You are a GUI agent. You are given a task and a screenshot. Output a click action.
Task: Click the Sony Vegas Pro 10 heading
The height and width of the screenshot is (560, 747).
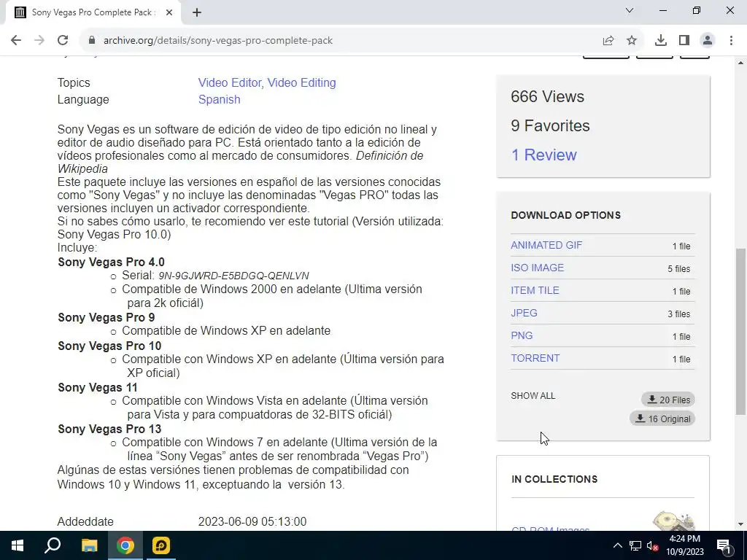click(x=109, y=346)
